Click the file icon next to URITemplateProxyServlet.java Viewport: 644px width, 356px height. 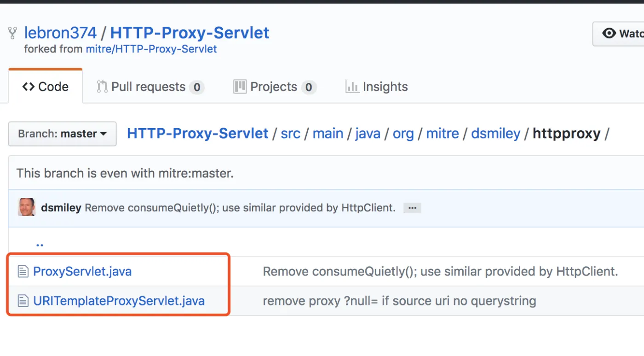[23, 301]
